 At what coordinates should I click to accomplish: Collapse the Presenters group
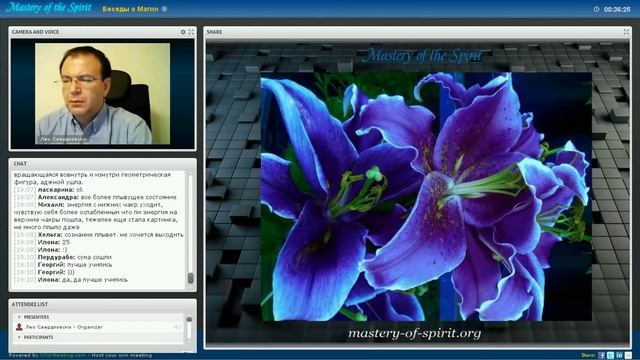[19, 317]
